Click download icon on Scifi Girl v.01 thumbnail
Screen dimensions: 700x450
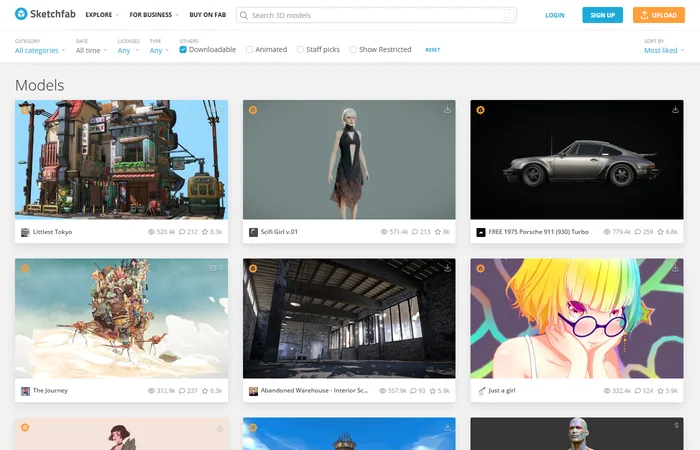click(x=447, y=109)
